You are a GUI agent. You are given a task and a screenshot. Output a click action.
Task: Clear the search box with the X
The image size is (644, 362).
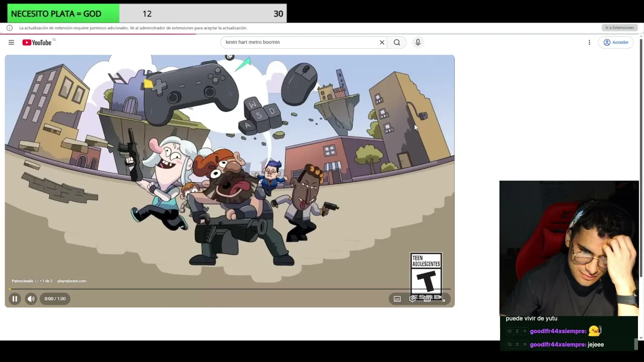(x=382, y=42)
